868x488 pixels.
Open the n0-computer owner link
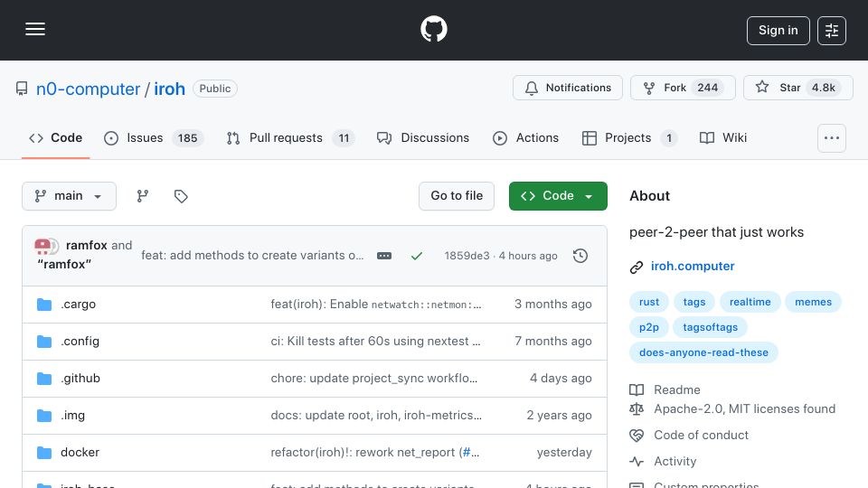pyautogui.click(x=88, y=89)
